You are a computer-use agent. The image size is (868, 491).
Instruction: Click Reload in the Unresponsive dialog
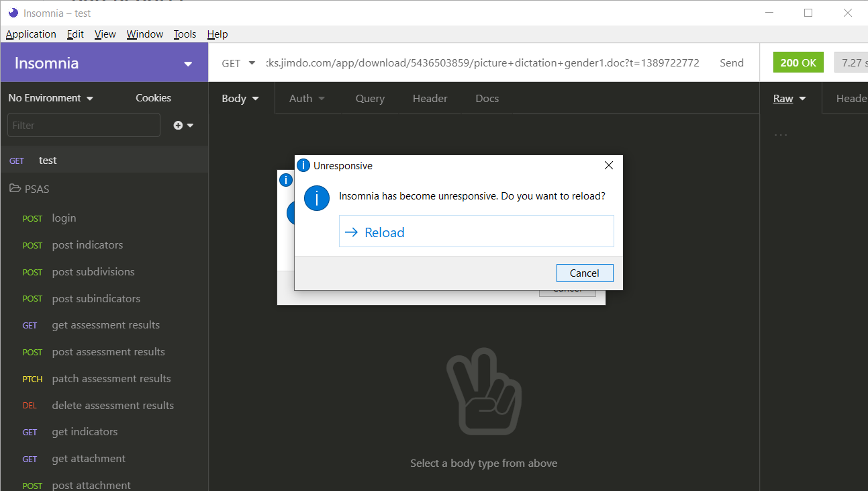tap(477, 231)
